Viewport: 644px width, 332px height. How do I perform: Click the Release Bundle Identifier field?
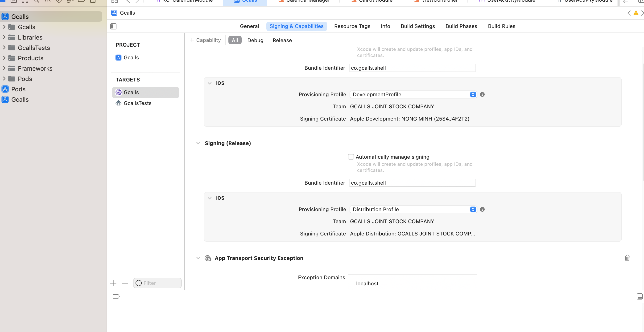tap(412, 183)
